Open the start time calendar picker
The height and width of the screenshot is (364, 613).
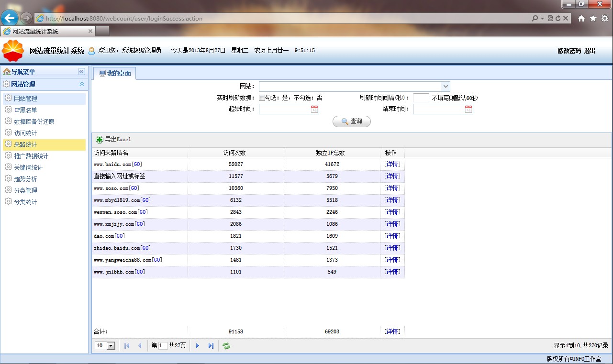314,109
